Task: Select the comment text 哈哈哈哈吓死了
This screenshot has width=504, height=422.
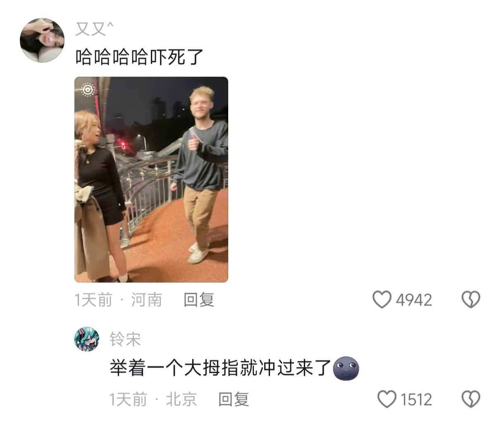Action: coord(140,57)
